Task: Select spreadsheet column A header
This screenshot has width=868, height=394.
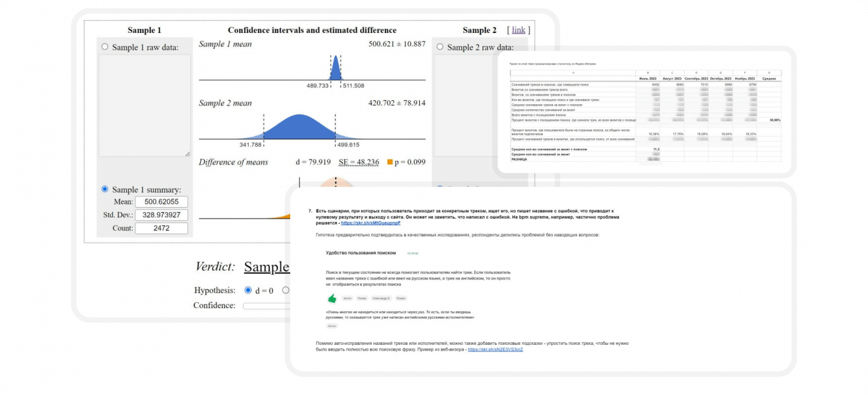Action: pos(573,72)
